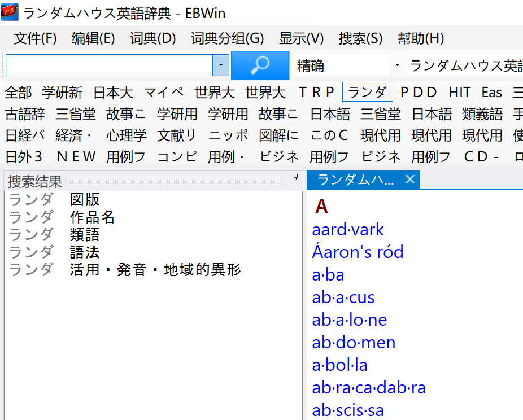The height and width of the screenshot is (420, 523).
Task: Close the ランダムハ... tab with X
Action: coord(410,180)
